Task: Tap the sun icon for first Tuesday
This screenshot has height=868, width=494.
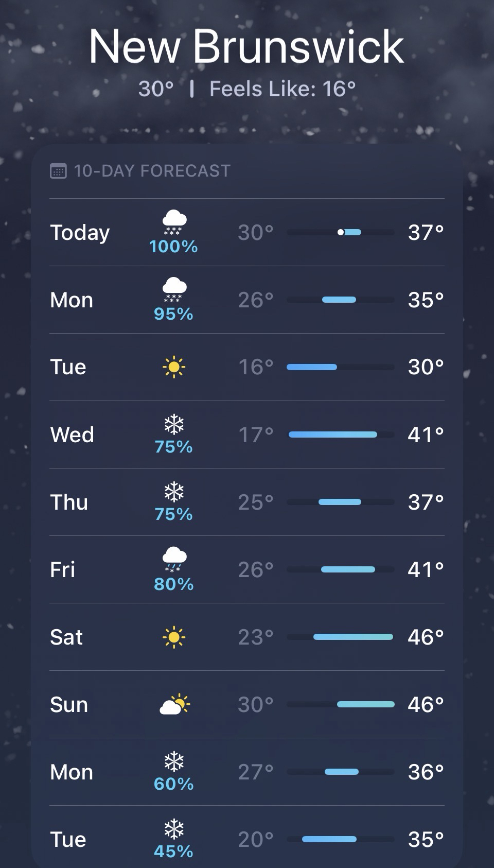Action: tap(174, 367)
